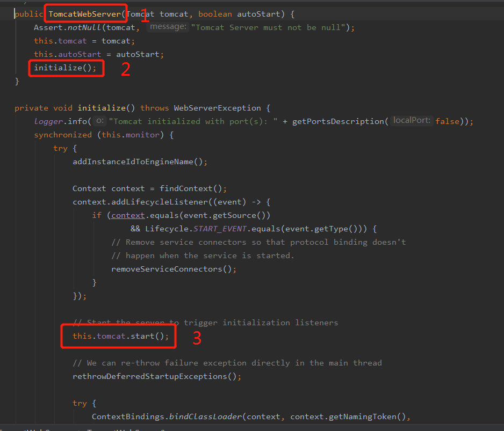Click the 'synchronized' keyword
The width and height of the screenshot is (504, 431).
pos(63,135)
